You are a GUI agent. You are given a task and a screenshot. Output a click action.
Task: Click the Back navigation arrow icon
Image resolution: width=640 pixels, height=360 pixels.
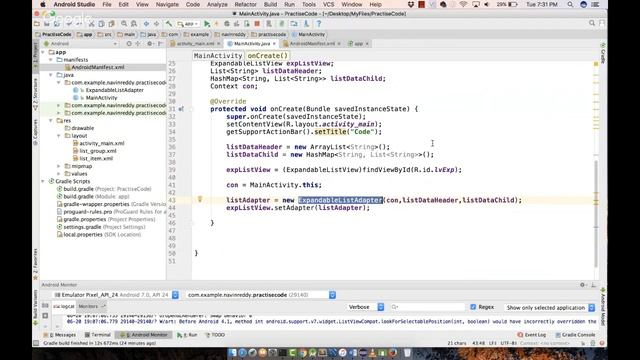146,24
